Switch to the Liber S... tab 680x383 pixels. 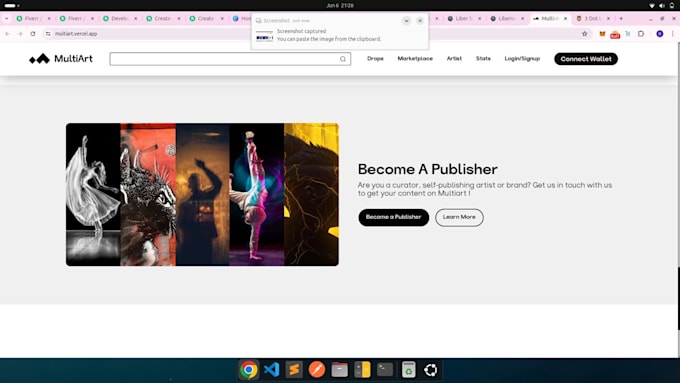[463, 19]
